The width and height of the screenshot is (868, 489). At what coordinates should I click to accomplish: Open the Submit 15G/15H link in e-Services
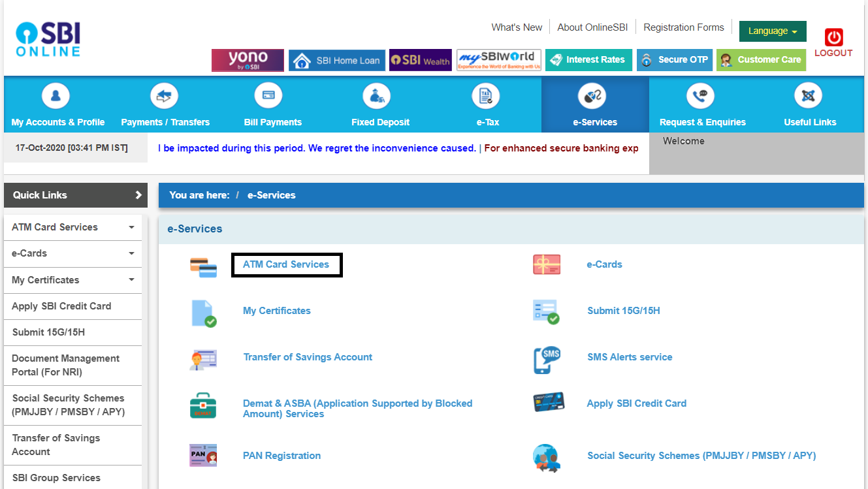click(624, 311)
